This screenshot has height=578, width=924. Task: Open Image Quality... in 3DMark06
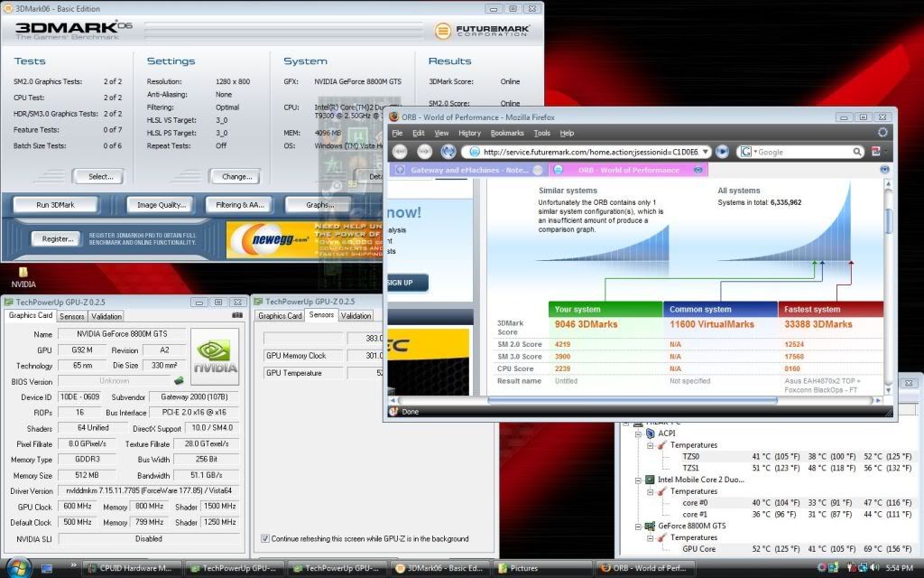point(161,205)
